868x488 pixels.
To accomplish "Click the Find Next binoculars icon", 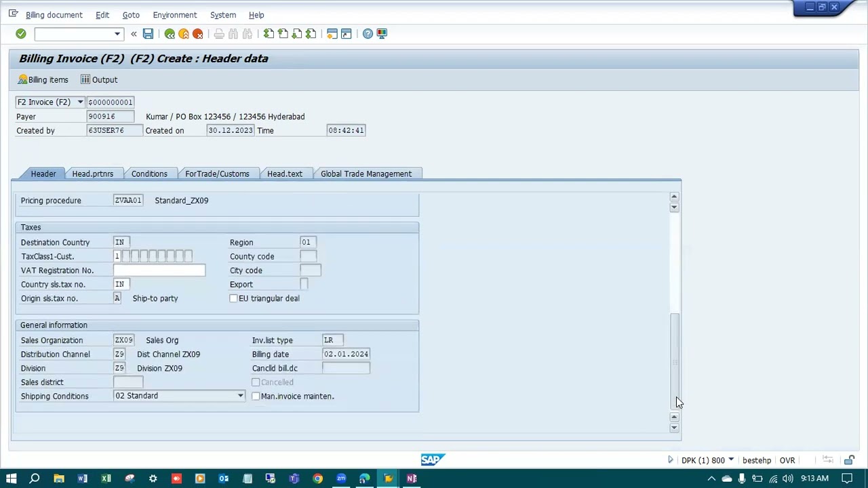I will (248, 34).
